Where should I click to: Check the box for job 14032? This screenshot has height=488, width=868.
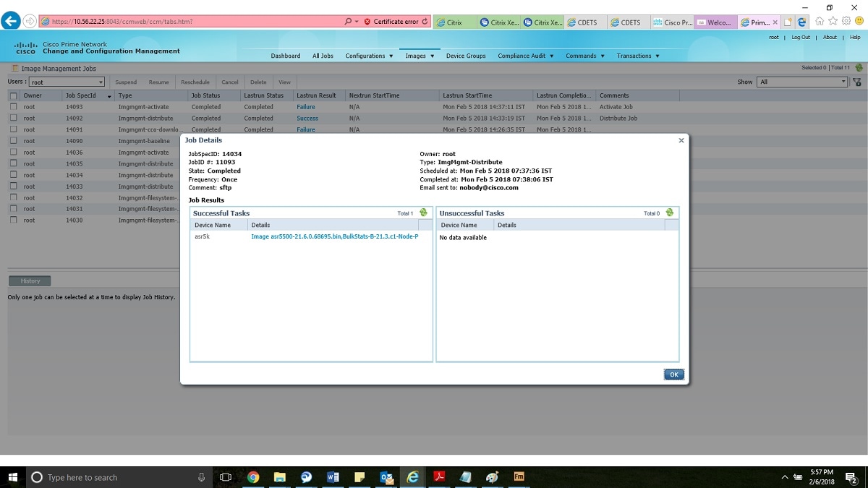point(13,197)
